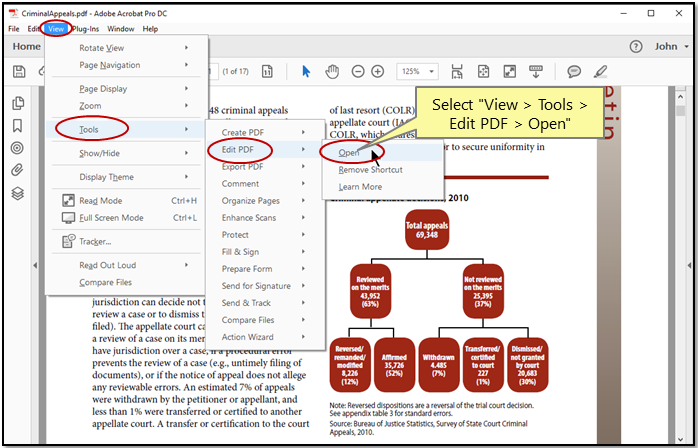
Task: Click Open in Edit PDF submenu
Action: point(383,152)
